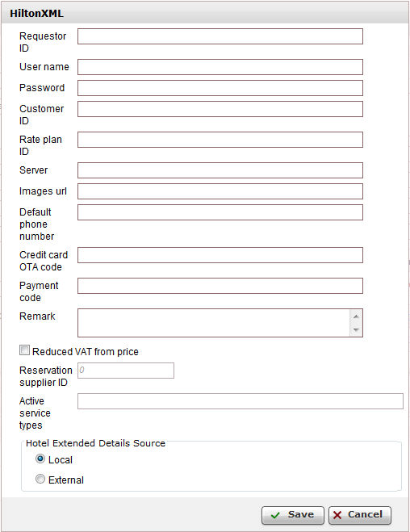Enable Reduced VAT from price checkbox
The width and height of the screenshot is (410, 532).
[x=24, y=350]
